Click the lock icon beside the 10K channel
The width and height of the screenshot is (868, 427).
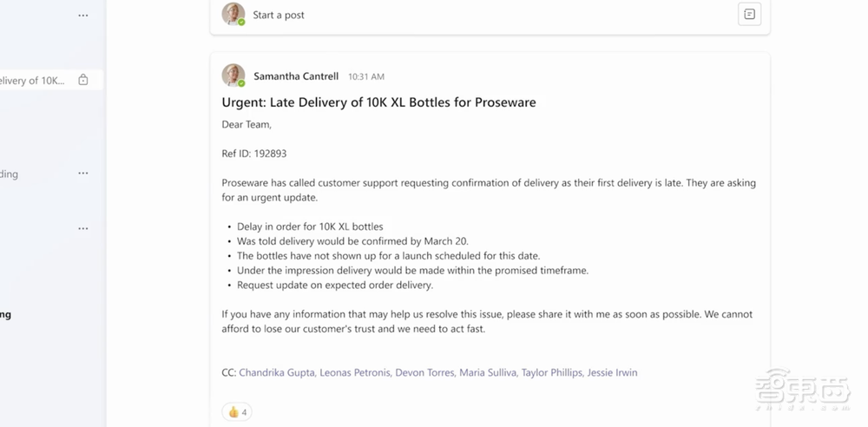[83, 81]
